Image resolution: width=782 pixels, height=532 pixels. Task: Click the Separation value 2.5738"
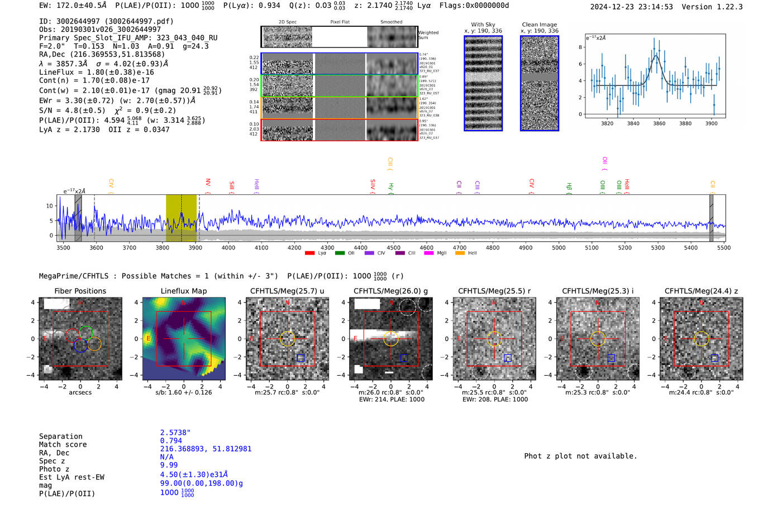175,433
